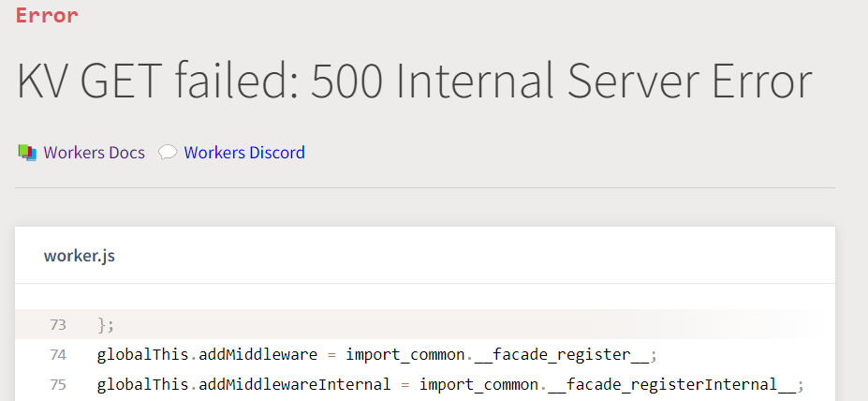Click line number 73
This screenshot has height=401, width=868.
[x=58, y=324]
